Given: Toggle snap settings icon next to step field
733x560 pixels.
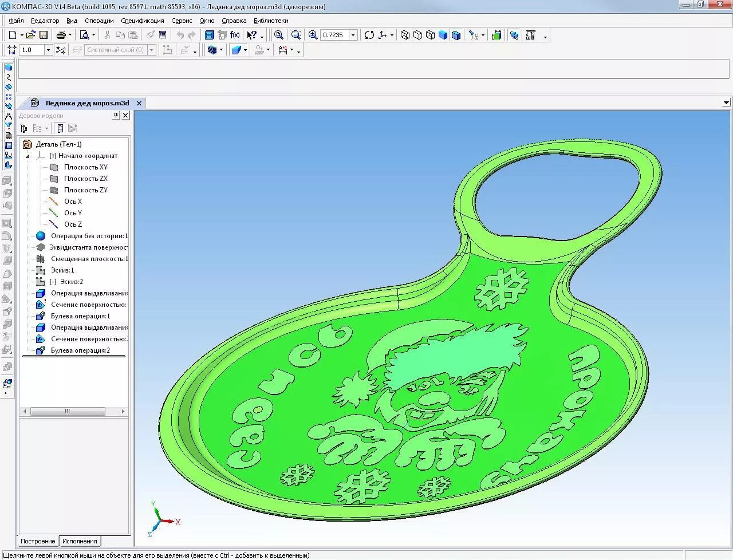Looking at the screenshot, I should [x=61, y=50].
